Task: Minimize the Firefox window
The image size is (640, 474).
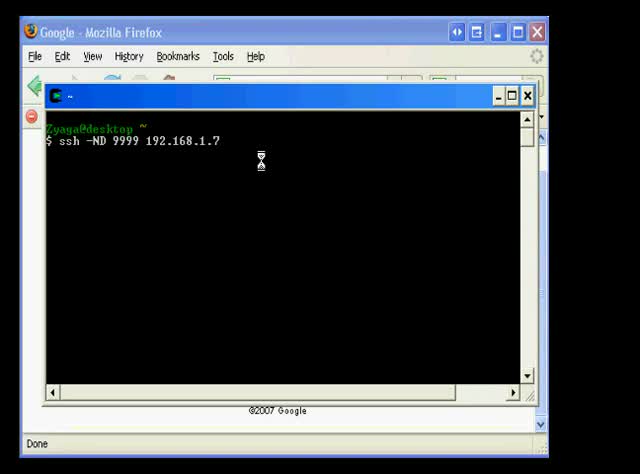Action: click(498, 32)
